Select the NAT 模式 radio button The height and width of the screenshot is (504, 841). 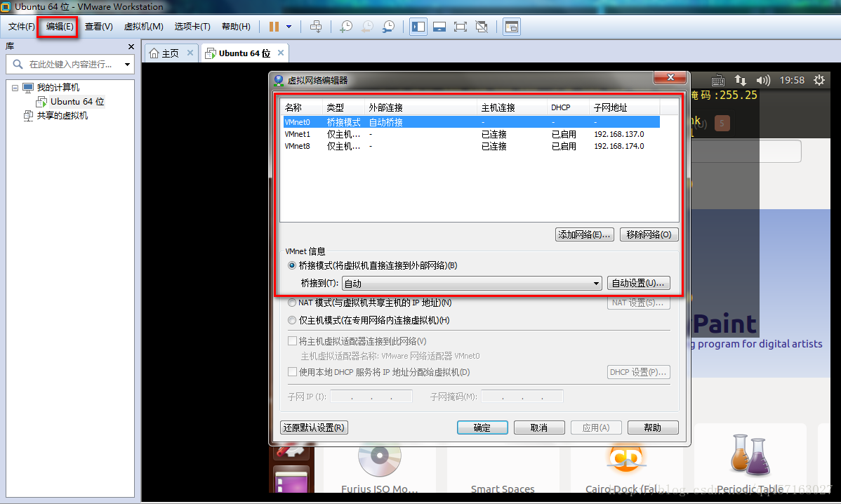coord(292,303)
